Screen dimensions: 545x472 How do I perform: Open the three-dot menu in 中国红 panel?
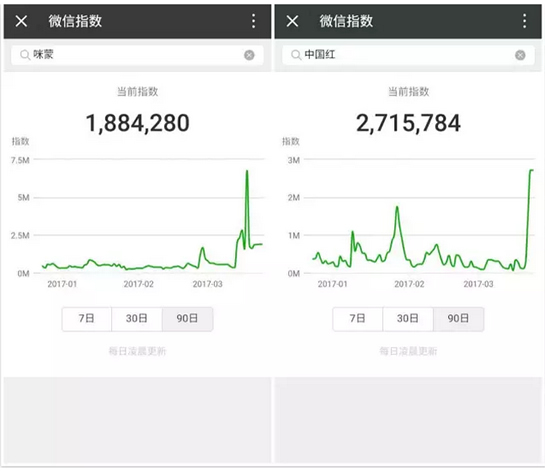click(x=524, y=21)
